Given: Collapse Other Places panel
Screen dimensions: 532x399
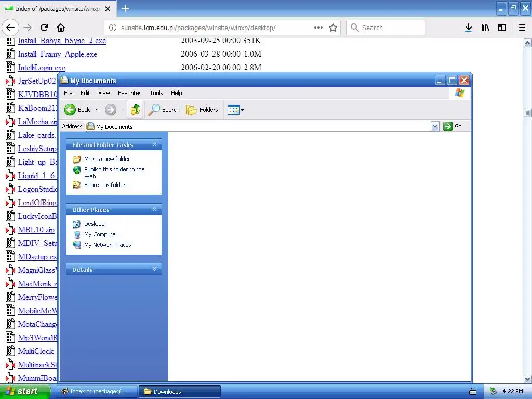Looking at the screenshot, I should click(x=154, y=209).
